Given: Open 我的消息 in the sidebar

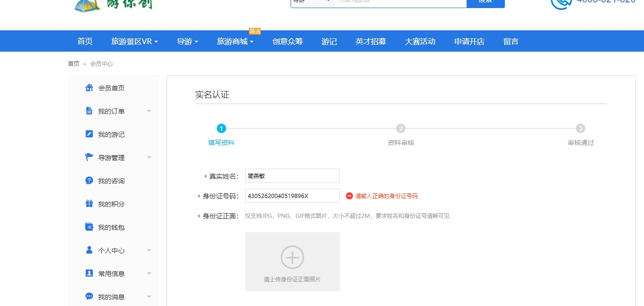Looking at the screenshot, I should coord(111,297).
